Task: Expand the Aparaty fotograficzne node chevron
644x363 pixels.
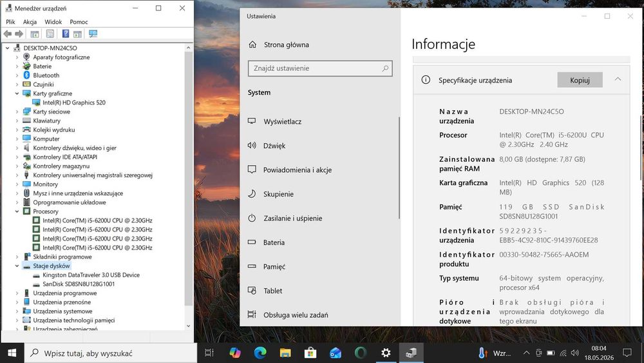Action: 17,57
